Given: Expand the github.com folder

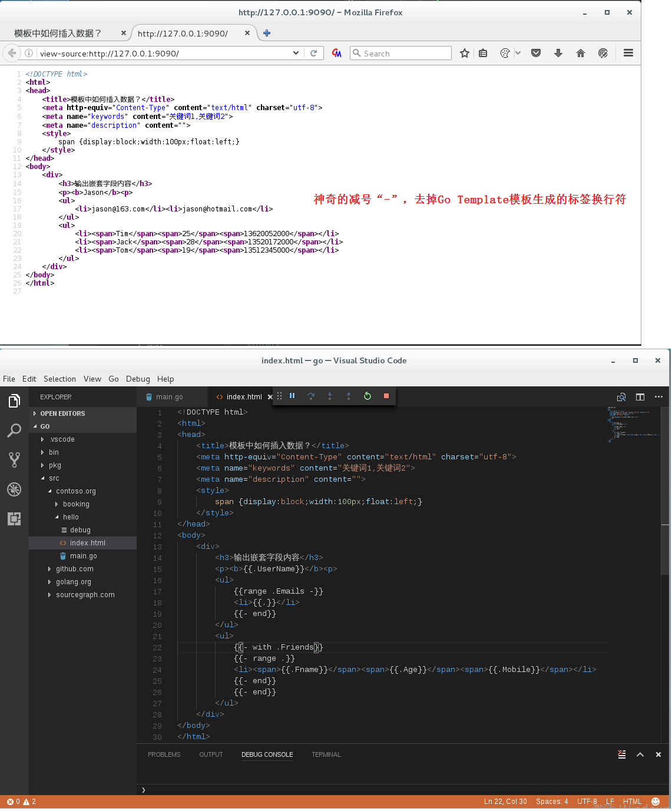Looking at the screenshot, I should pos(74,569).
